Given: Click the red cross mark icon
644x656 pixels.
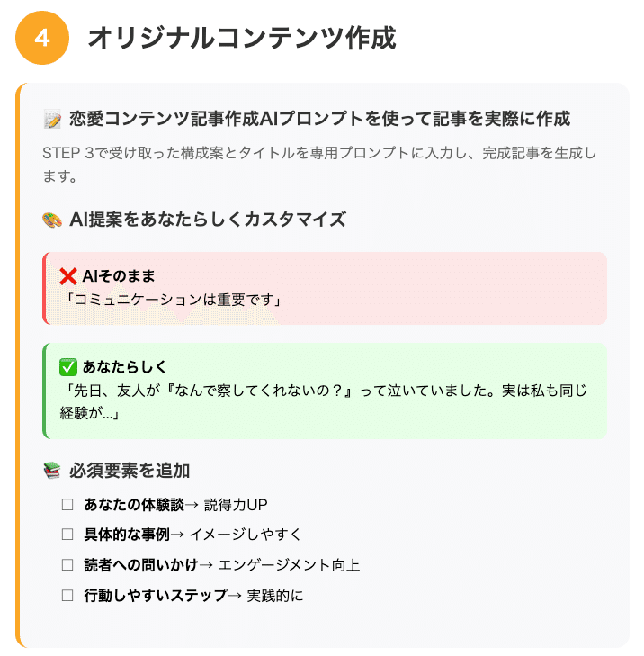Looking at the screenshot, I should 67,276.
